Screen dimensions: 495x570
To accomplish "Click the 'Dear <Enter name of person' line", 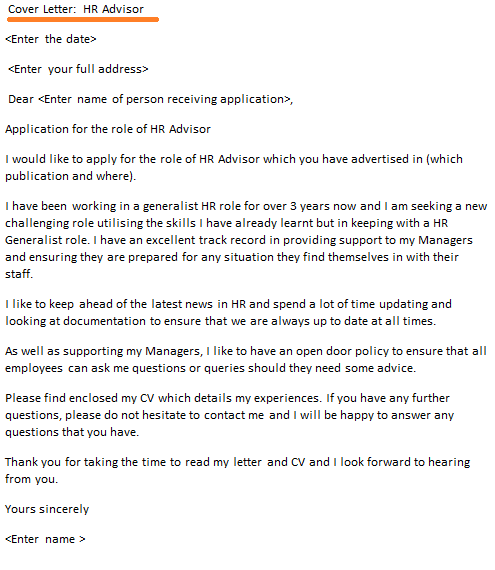I will click(150, 99).
